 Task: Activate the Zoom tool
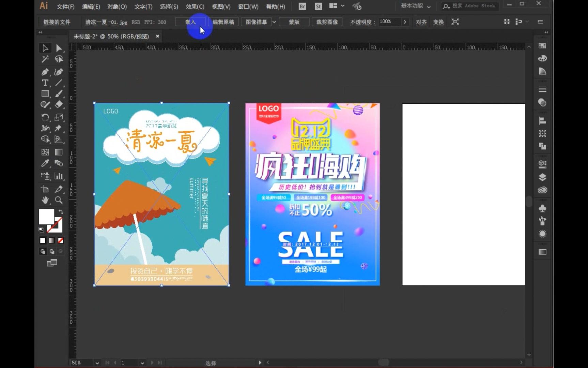click(59, 200)
